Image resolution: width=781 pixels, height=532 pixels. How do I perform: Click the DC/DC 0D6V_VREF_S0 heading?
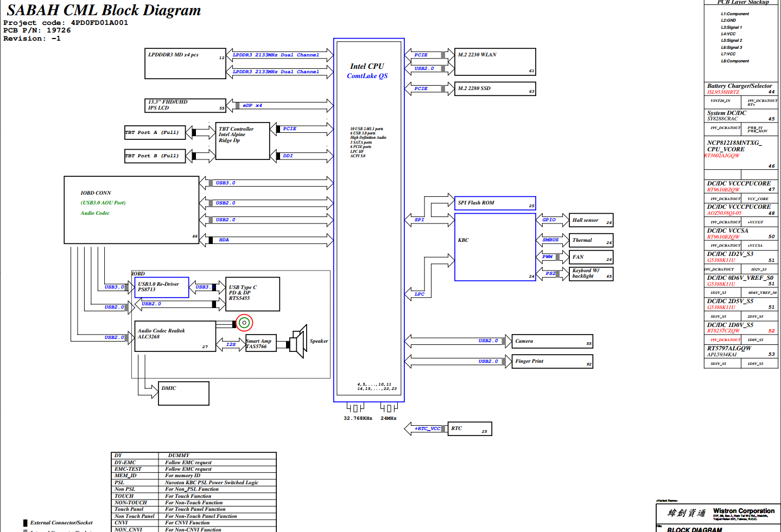pyautogui.click(x=740, y=278)
